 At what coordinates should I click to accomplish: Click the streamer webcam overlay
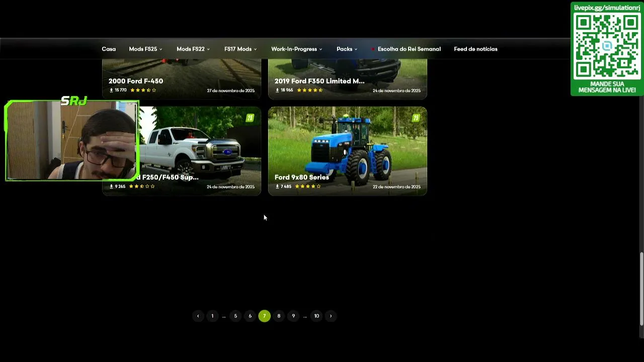point(72,140)
